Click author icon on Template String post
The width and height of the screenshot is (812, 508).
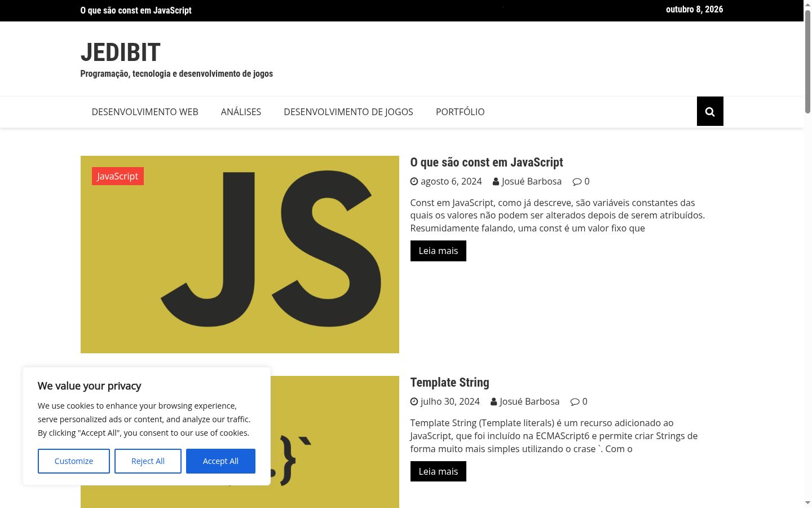pyautogui.click(x=493, y=401)
